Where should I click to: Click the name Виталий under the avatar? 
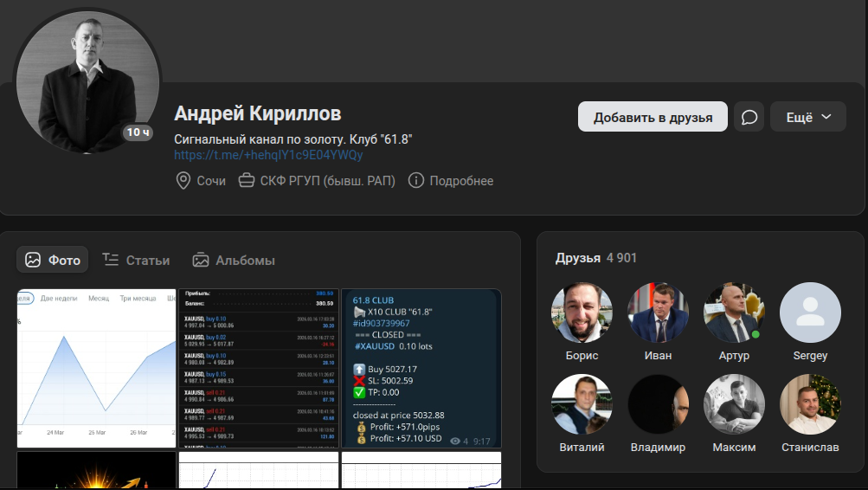tap(582, 448)
